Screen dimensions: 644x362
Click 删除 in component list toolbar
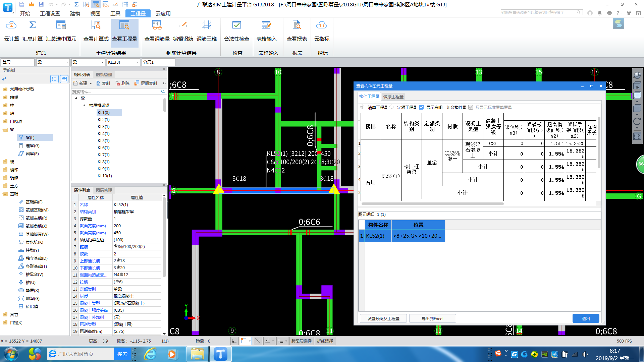(122, 83)
